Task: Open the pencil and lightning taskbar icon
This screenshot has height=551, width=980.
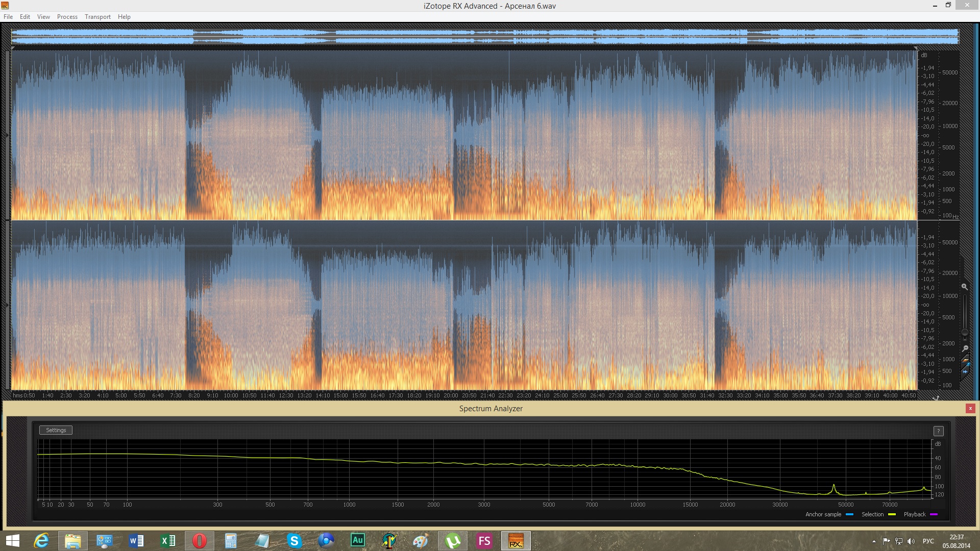Action: tap(389, 541)
